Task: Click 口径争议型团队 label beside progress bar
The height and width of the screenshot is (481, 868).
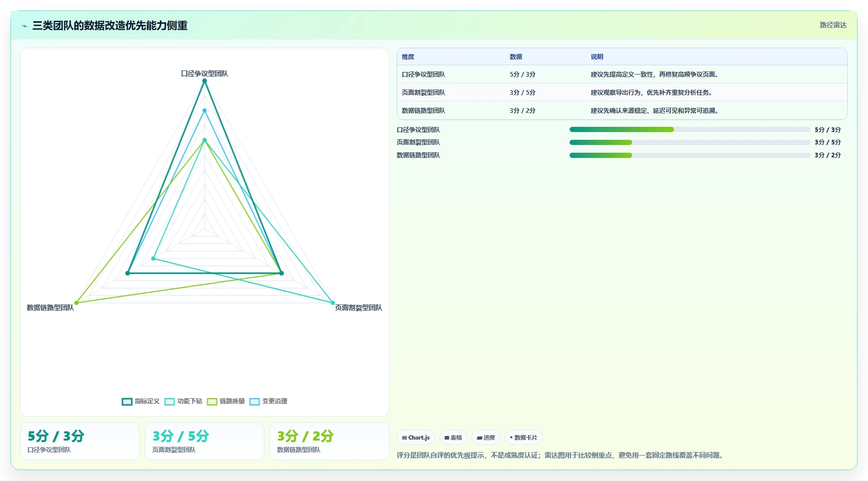Action: coord(418,130)
